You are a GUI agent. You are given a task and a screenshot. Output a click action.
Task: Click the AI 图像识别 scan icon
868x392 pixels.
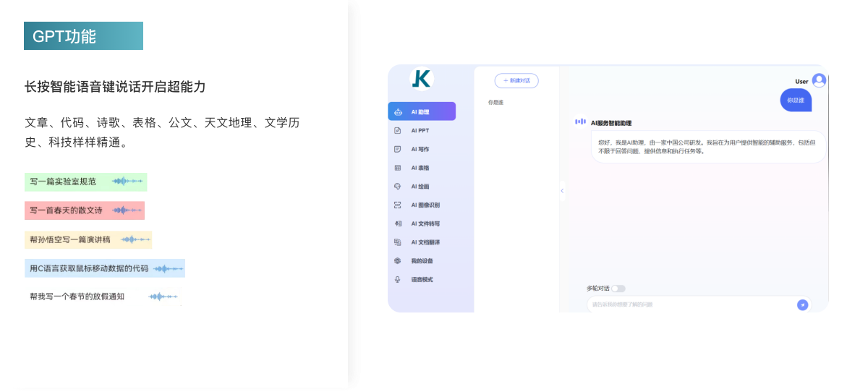[397, 205]
